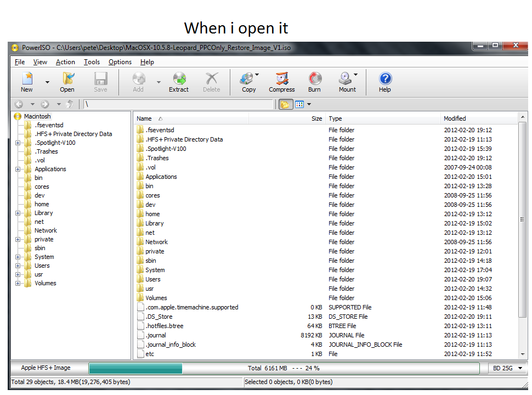This screenshot has height=395, width=532.
Task: Click the New image toolbar icon
Action: pyautogui.click(x=27, y=79)
